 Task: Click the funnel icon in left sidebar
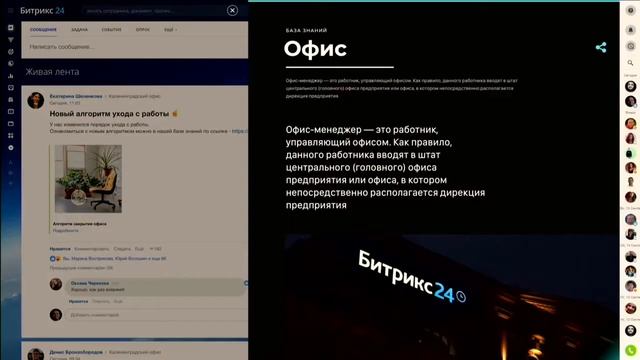click(x=11, y=40)
